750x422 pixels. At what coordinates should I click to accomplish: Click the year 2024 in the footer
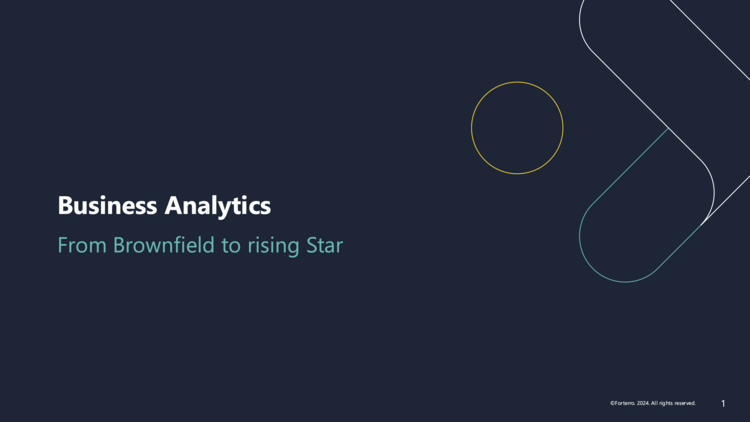pyautogui.click(x=642, y=403)
